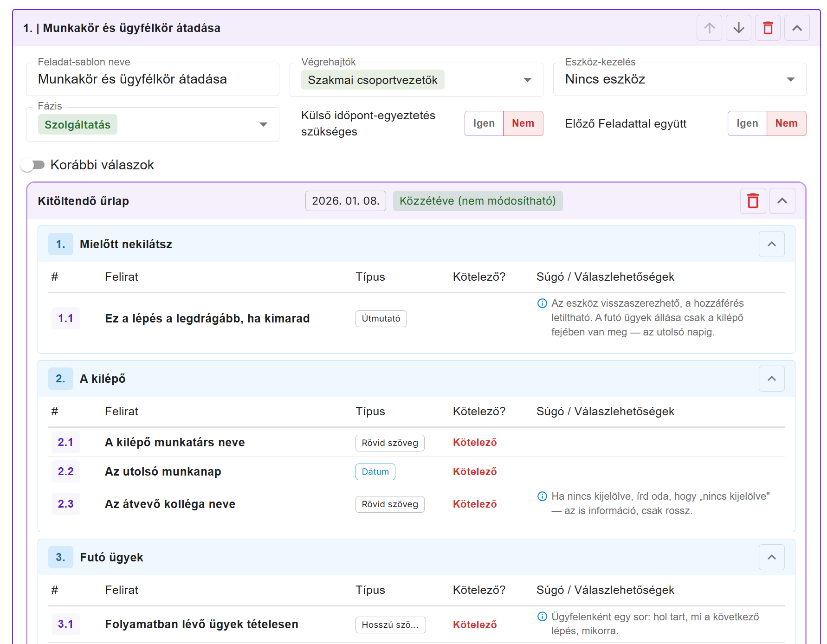Click section number 3. badge

tap(61, 557)
